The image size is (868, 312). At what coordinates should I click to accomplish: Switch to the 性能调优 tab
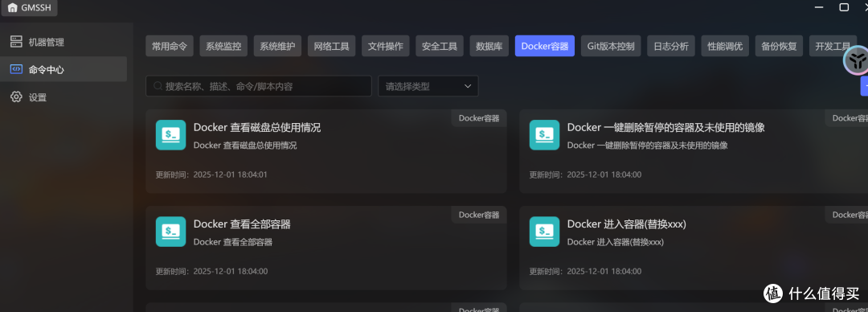tap(725, 46)
